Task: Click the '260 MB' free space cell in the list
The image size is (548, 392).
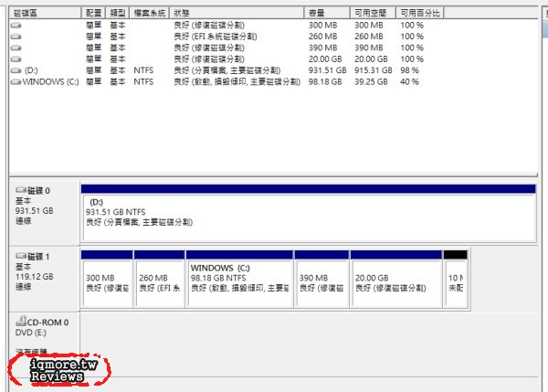Action: click(369, 37)
